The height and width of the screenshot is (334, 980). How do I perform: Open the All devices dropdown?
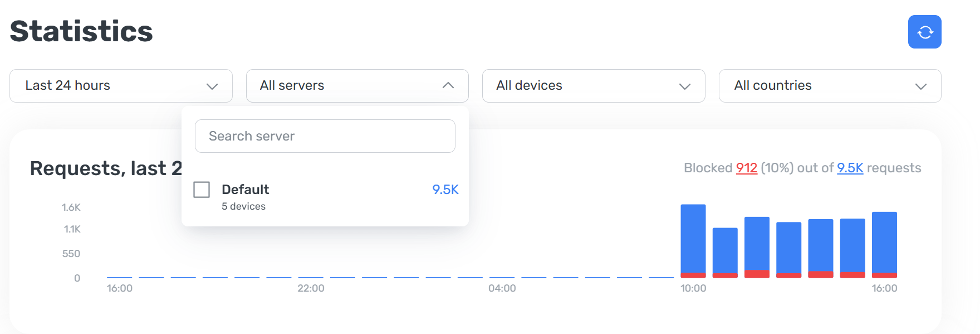coord(594,86)
